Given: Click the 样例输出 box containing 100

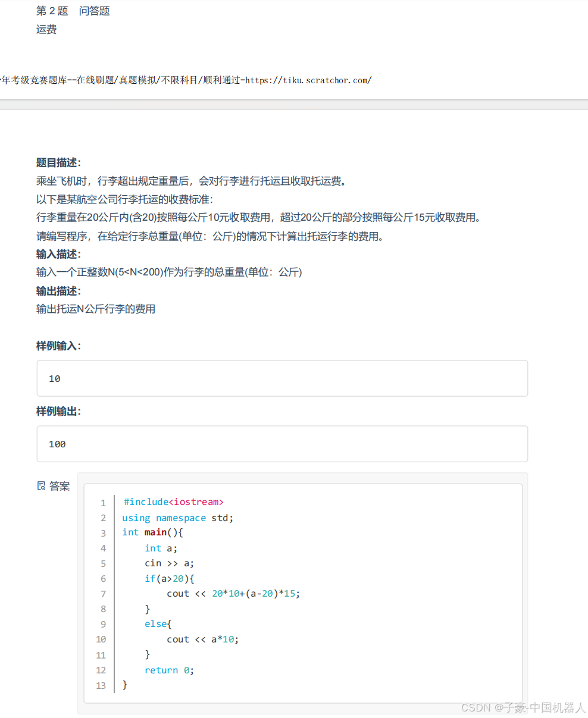Looking at the screenshot, I should pos(282,444).
